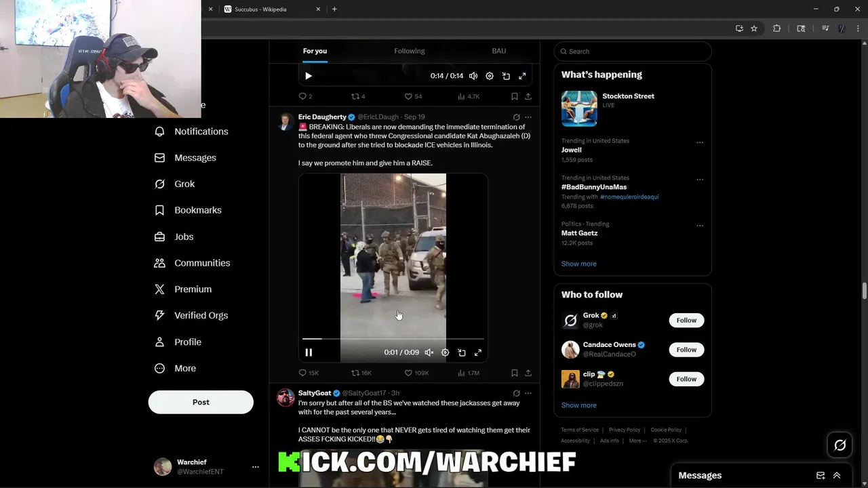Open Jobs in the sidebar
This screenshot has width=868, height=488.
(x=174, y=237)
